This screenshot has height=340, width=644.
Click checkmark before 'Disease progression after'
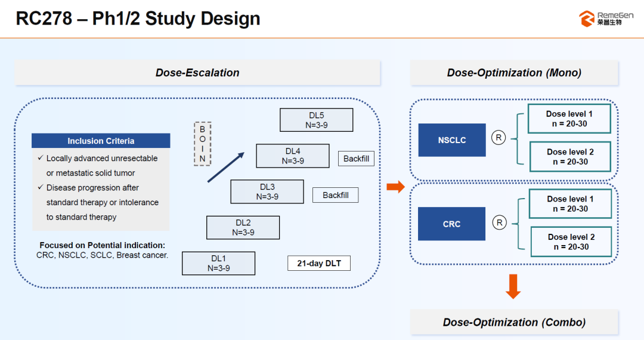point(40,188)
